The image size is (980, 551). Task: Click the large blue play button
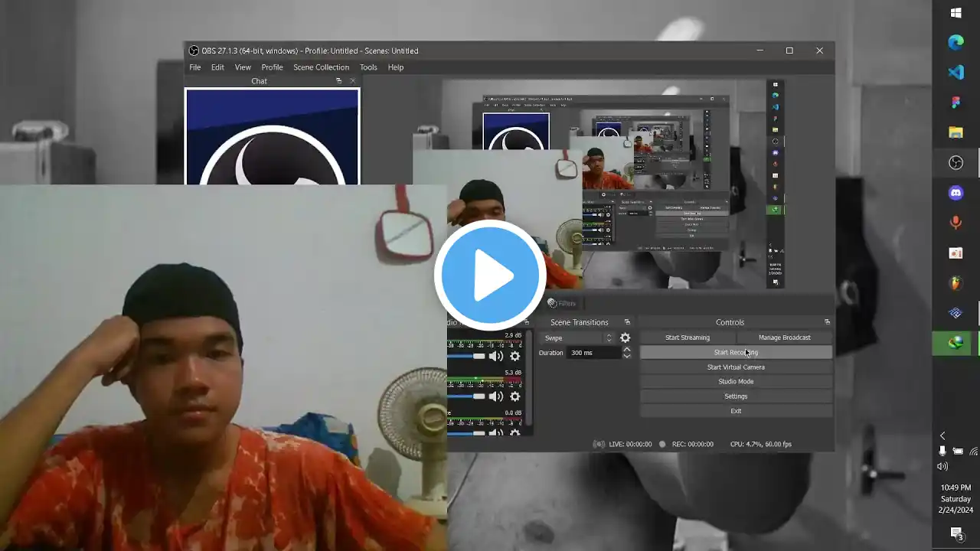tap(490, 275)
